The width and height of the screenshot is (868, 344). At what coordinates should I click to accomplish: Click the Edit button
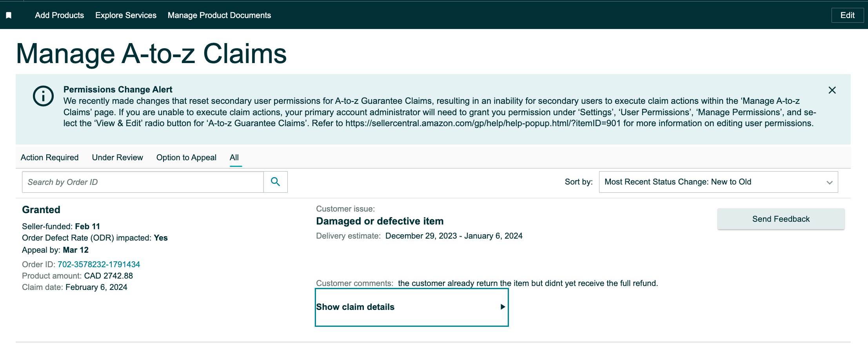(847, 15)
